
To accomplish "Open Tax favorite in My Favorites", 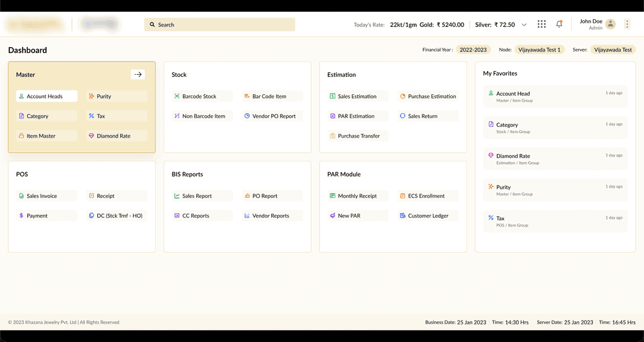I will click(555, 221).
